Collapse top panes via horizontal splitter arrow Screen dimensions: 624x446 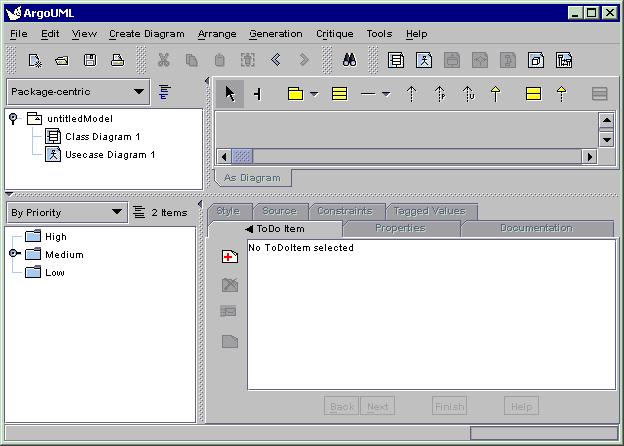coord(10,195)
